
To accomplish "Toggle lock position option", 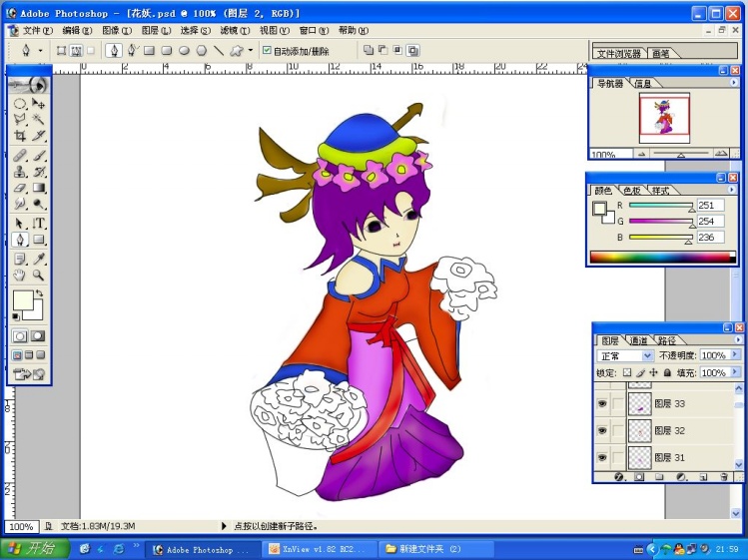I will click(x=653, y=372).
